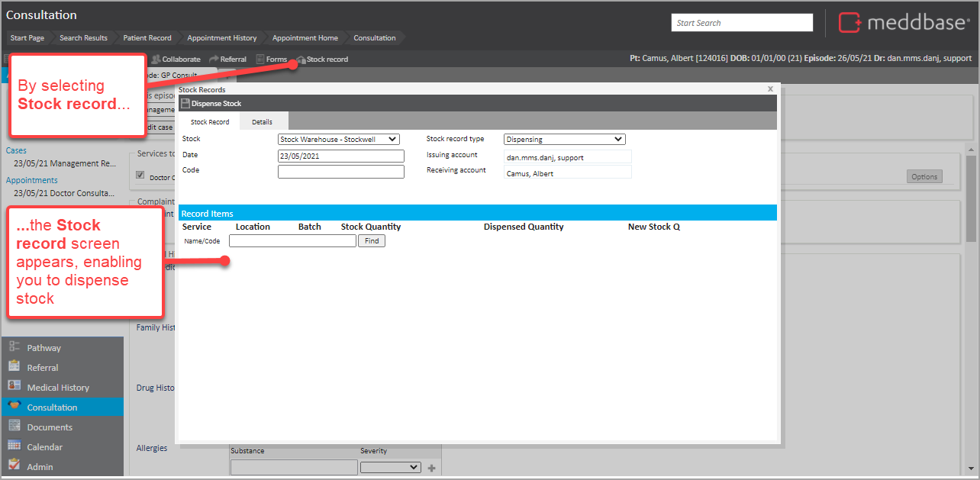Click the Consultation handshake sidebar icon

click(15, 407)
